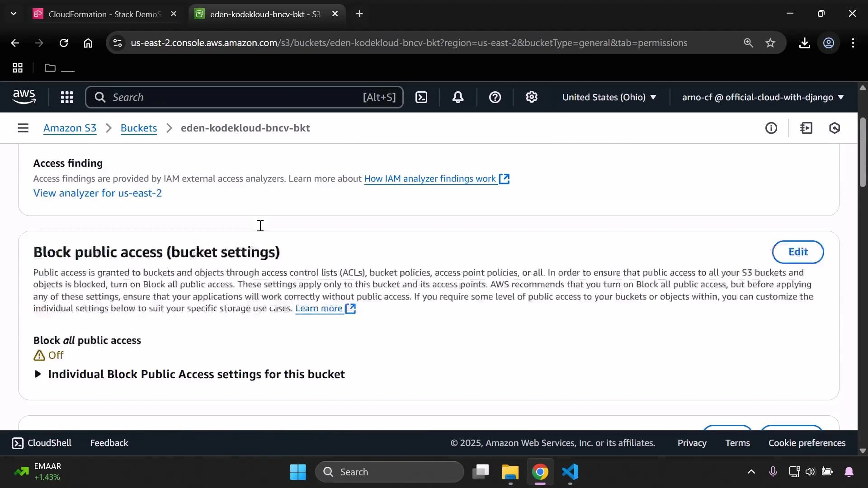Open File Explorer from the taskbar
The image size is (868, 488).
coord(510,473)
